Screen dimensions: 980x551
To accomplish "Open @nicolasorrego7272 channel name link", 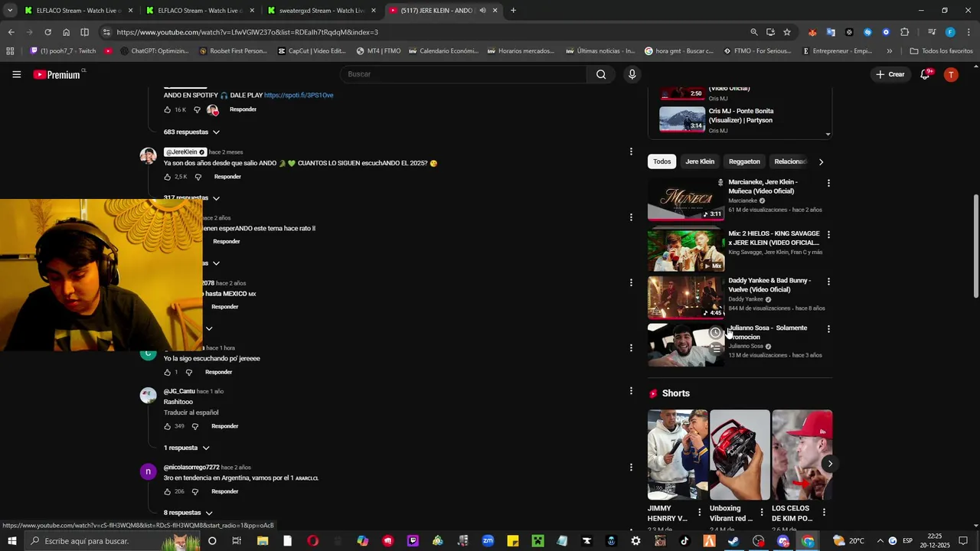I will [191, 468].
